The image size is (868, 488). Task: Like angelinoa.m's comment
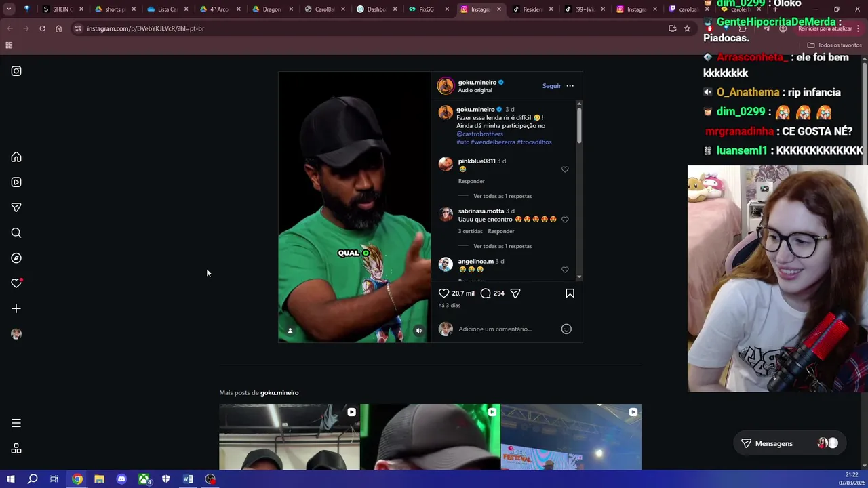(565, 270)
